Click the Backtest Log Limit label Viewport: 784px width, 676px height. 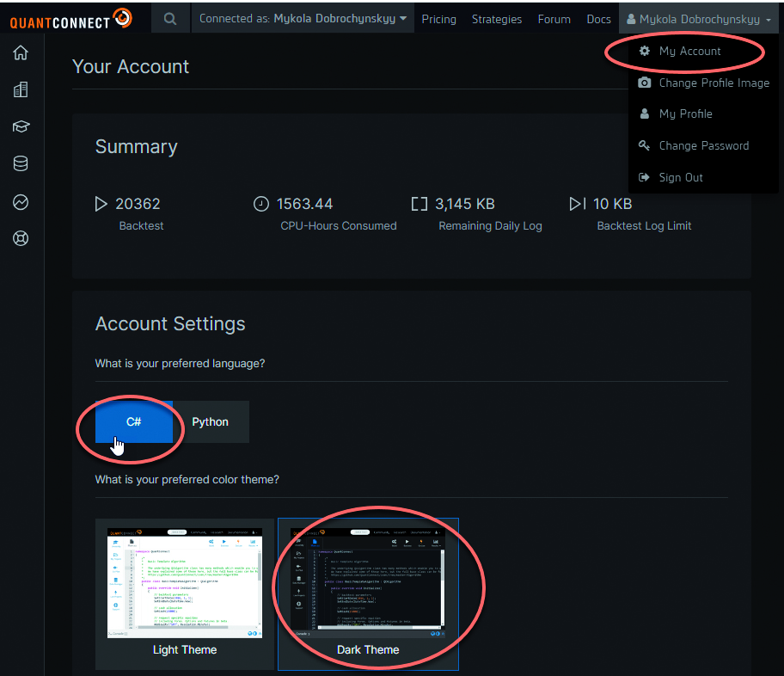click(x=644, y=225)
